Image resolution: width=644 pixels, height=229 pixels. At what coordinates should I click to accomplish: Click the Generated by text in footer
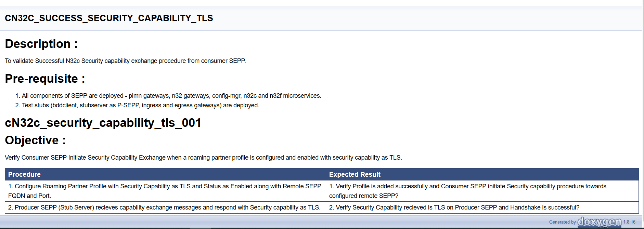pyautogui.click(x=562, y=222)
